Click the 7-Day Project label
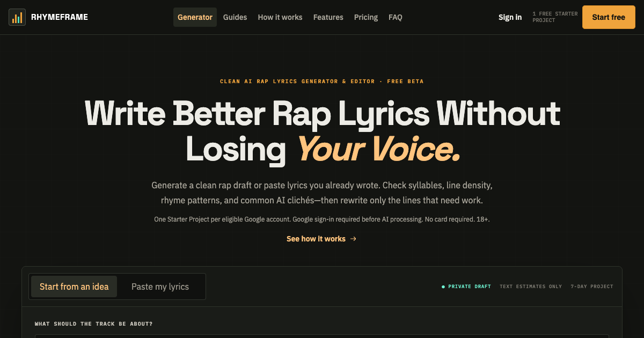Image resolution: width=644 pixels, height=338 pixels. (592, 286)
